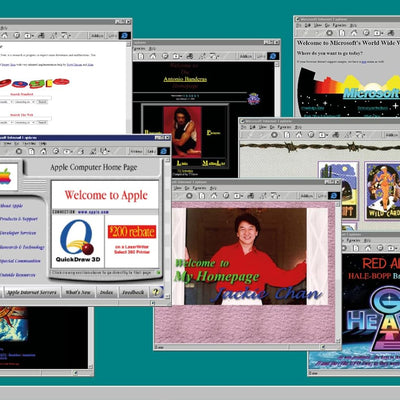The height and width of the screenshot is (400, 400).
Task: Click Home icon in Google page window
Action: pos(5,35)
